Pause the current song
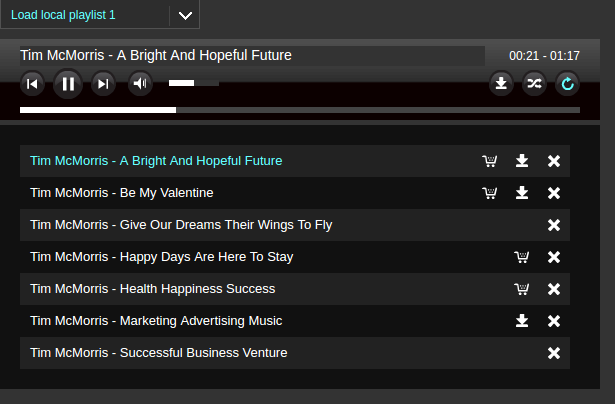 tap(68, 84)
